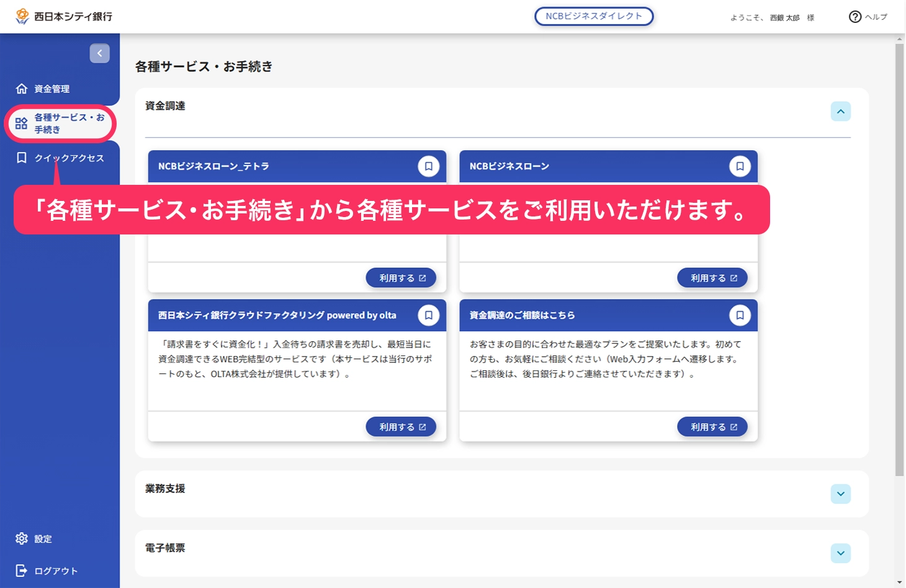Viewport: 906px width, 588px height.
Task: Click 利用する on the 資金調達のご相談はこちら card
Action: pyautogui.click(x=712, y=427)
